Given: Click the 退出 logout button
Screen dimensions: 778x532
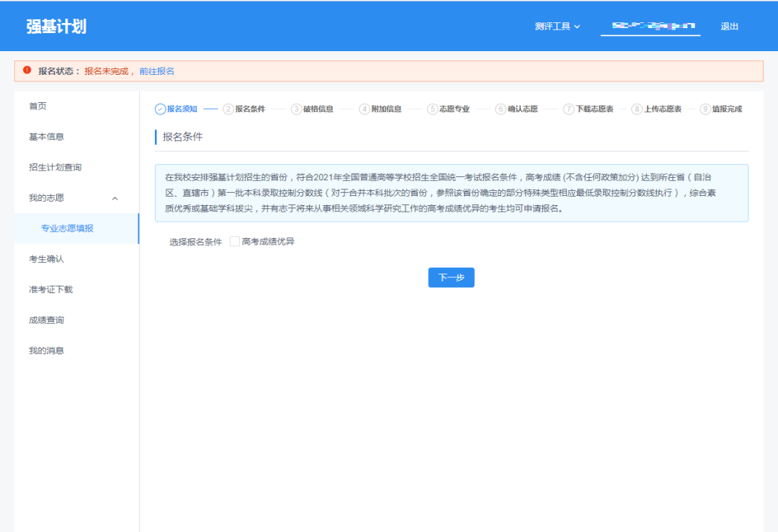Looking at the screenshot, I should [x=729, y=26].
